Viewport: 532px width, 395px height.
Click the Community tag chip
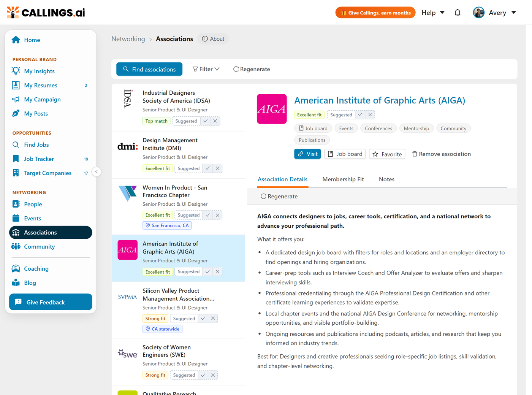click(x=453, y=128)
